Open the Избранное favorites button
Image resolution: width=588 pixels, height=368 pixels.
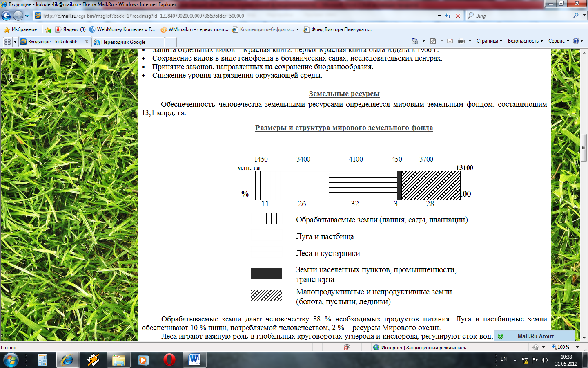click(x=20, y=29)
